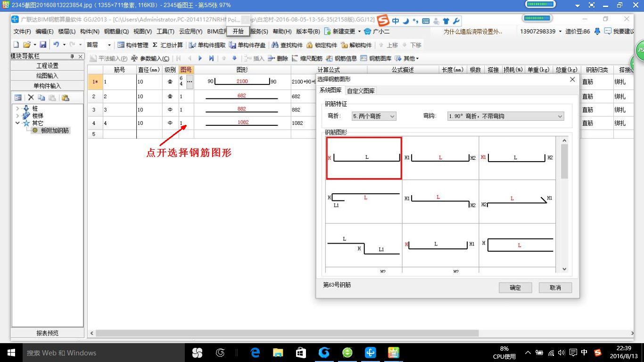Open the 工具(T) menu
The height and width of the screenshot is (362, 644).
click(165, 32)
